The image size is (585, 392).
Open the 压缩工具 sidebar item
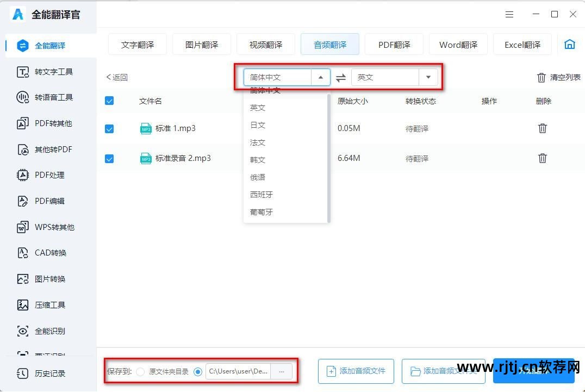point(41,305)
